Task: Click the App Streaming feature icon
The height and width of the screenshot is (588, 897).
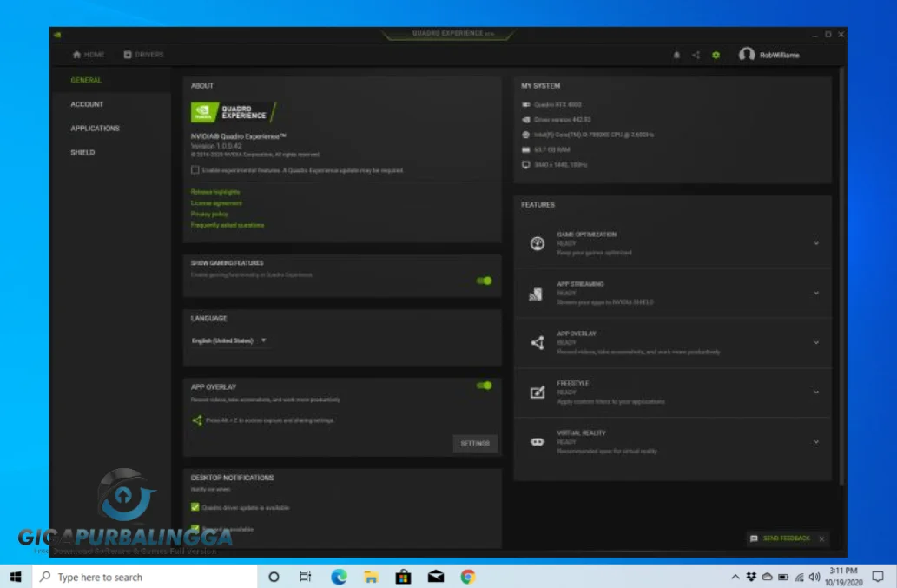Action: (x=536, y=294)
